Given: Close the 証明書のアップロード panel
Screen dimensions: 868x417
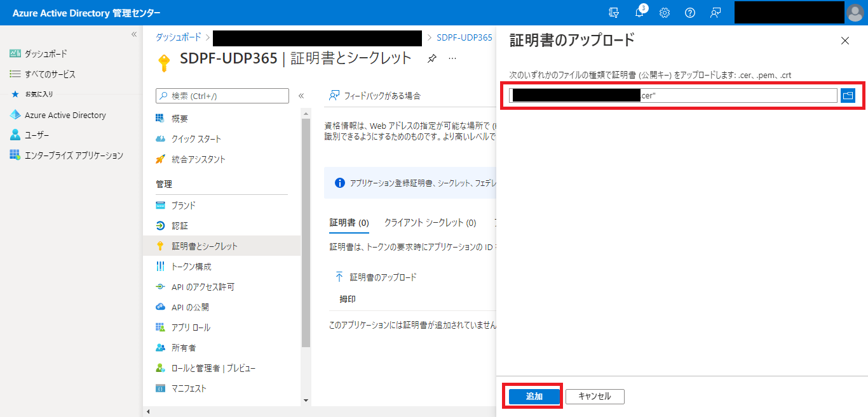Looking at the screenshot, I should pos(844,41).
